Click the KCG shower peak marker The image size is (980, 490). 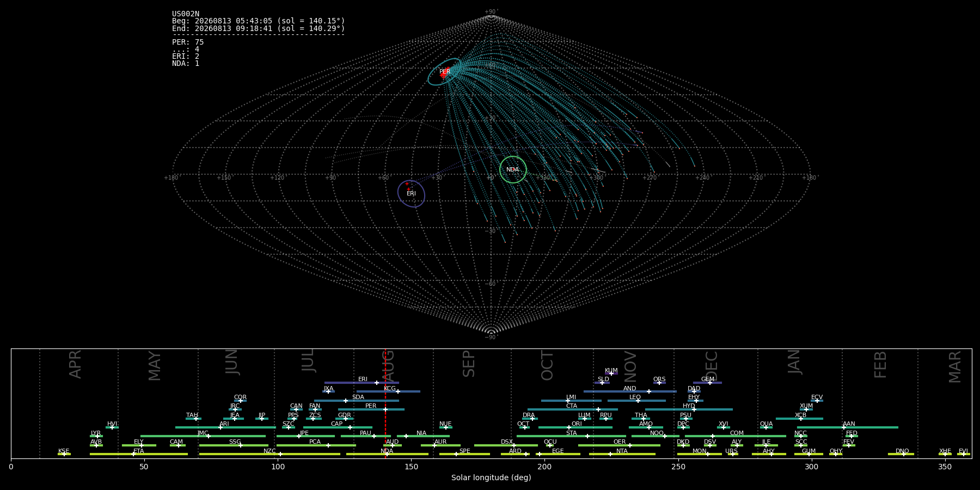point(397,391)
